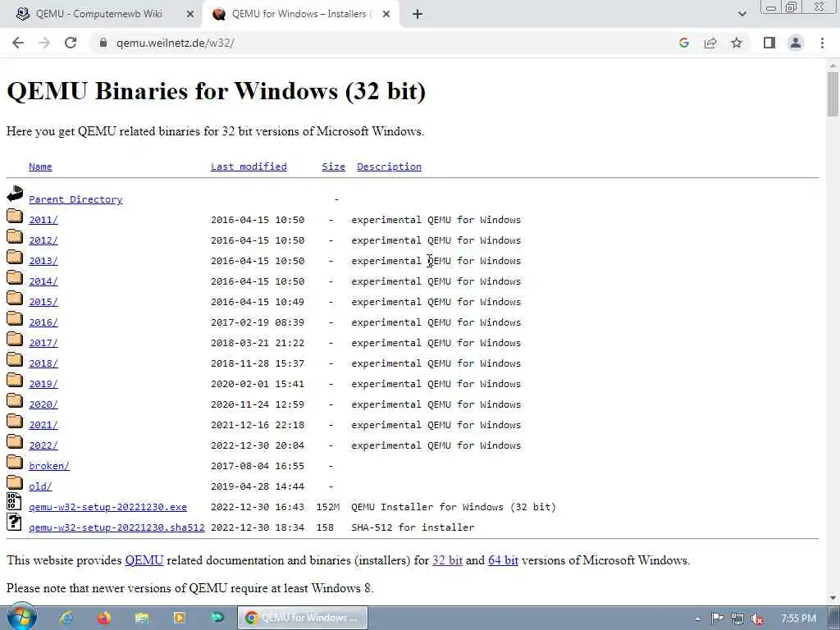Screen dimensions: 840x630
Task: Sort listing by Name column header
Action: click(x=40, y=167)
